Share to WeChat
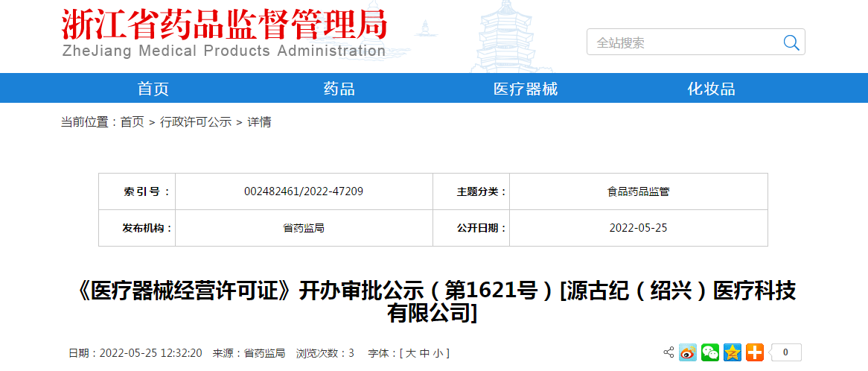Image resolution: width=868 pixels, height=371 pixels. 710,352
